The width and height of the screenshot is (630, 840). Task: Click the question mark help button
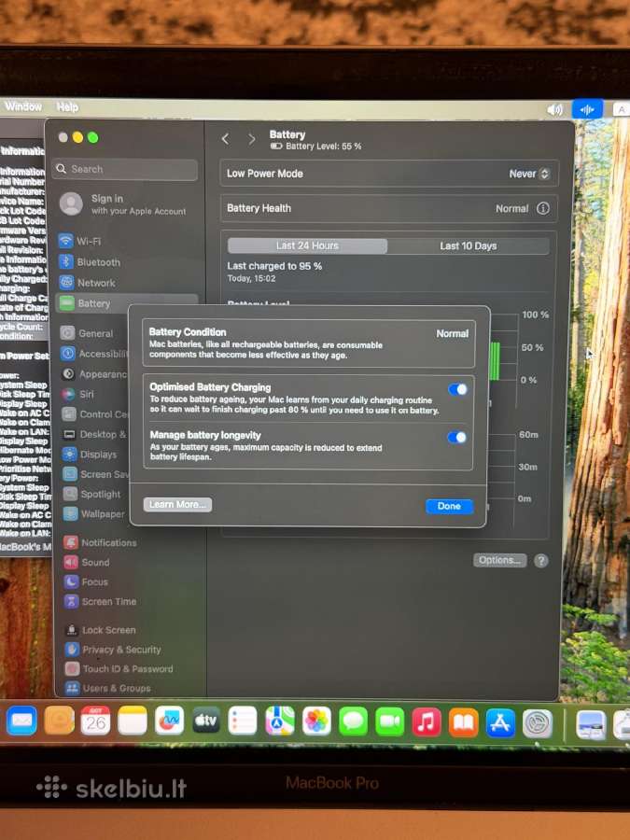[x=541, y=560]
